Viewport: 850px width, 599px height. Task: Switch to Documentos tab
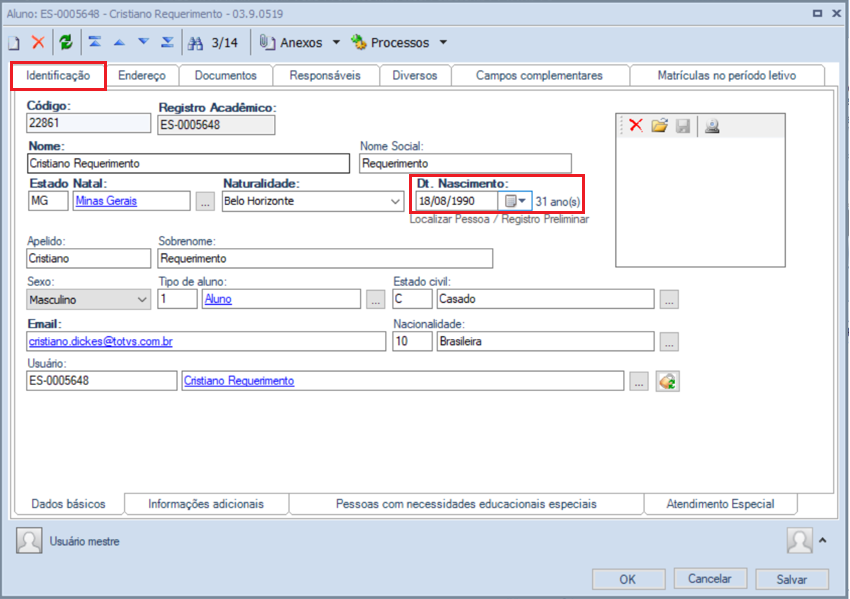[226, 75]
